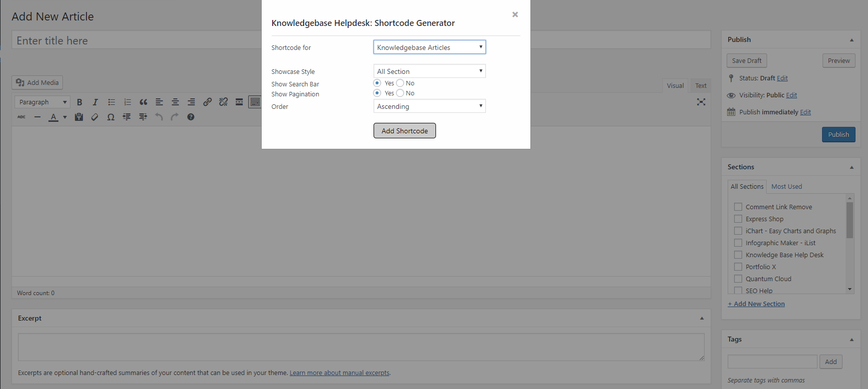Screen dimensions: 868x389
Task: Align text center
Action: (175, 102)
